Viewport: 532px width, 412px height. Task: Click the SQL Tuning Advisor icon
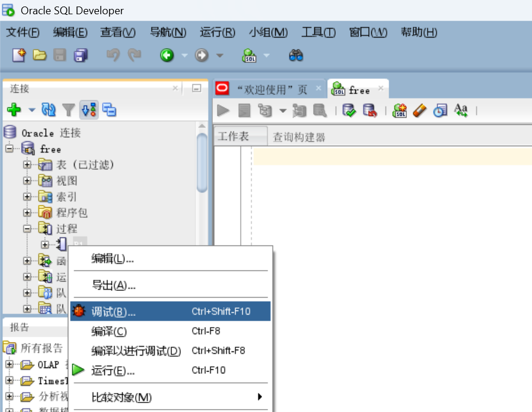tap(320, 110)
